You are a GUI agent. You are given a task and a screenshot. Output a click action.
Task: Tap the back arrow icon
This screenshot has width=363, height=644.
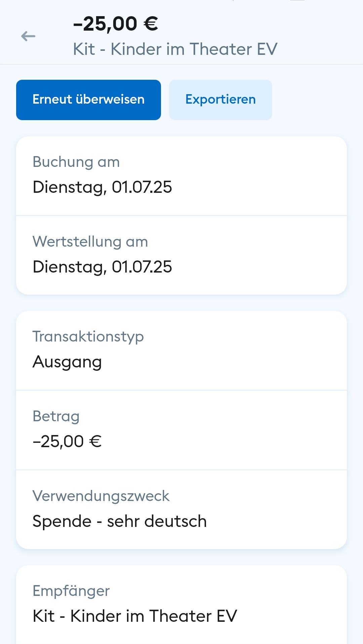tap(28, 36)
